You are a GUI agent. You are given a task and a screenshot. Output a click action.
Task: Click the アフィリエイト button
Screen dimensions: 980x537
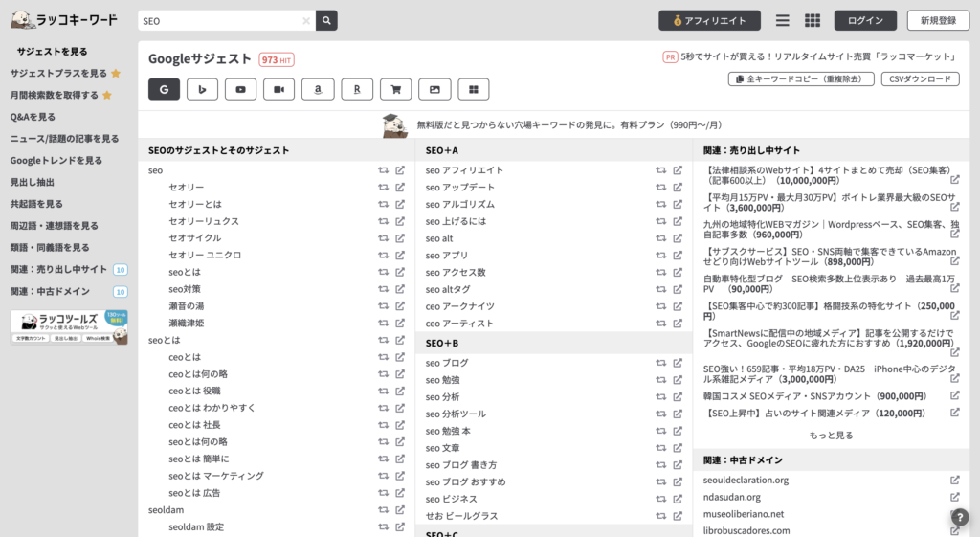[709, 21]
